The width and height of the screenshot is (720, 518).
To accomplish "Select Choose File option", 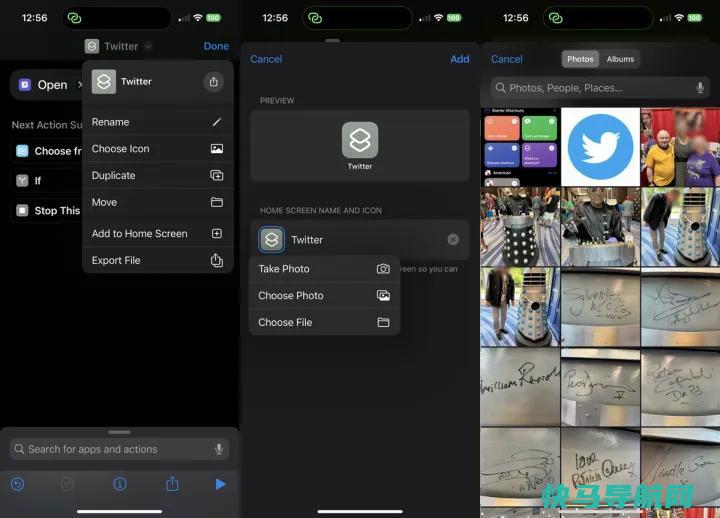I will tap(324, 322).
